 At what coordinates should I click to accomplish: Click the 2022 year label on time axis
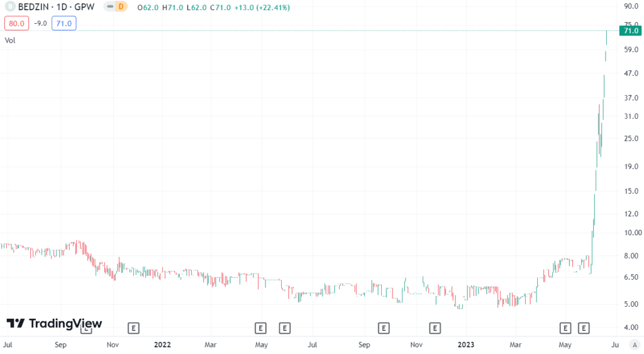pyautogui.click(x=162, y=345)
